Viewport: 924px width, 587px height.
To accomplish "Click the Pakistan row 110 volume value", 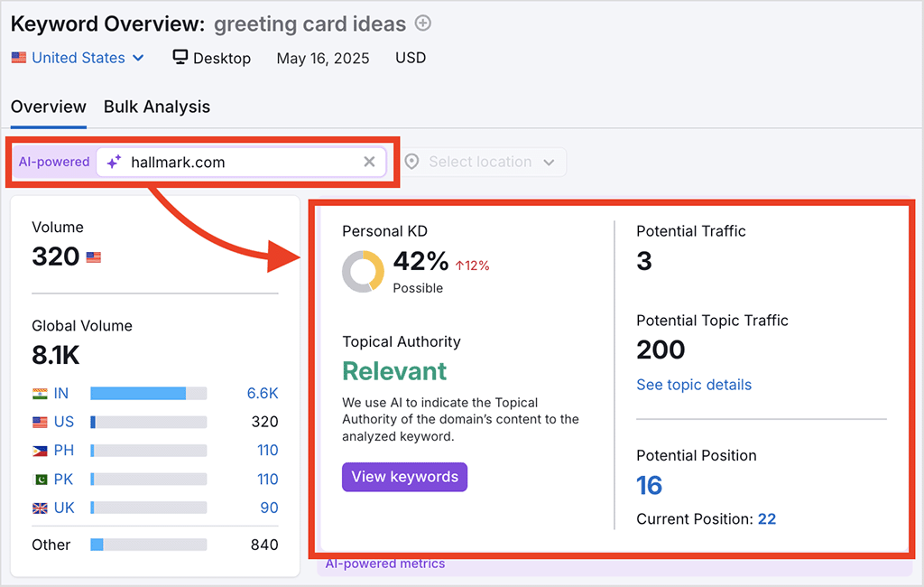I will pyautogui.click(x=267, y=479).
